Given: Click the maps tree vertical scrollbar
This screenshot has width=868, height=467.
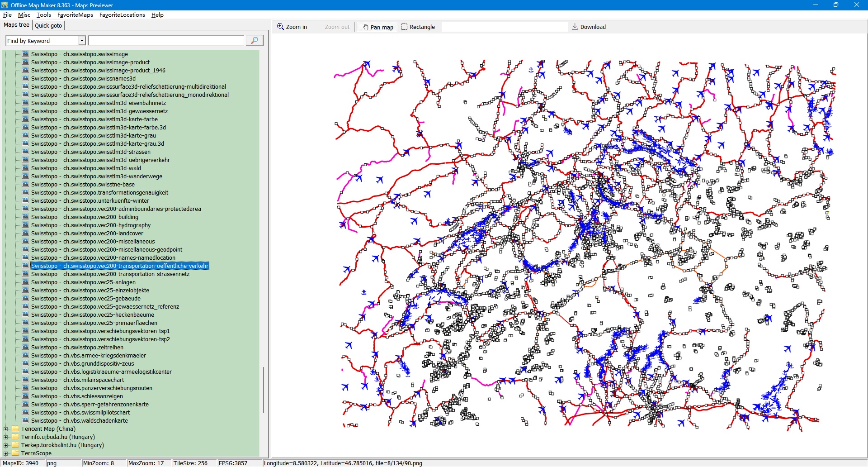Looking at the screenshot, I should (x=263, y=389).
